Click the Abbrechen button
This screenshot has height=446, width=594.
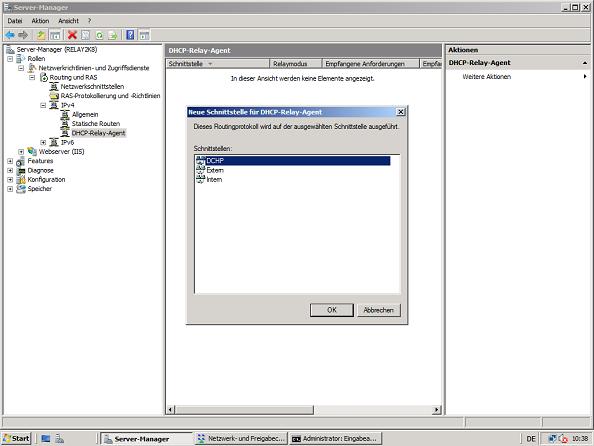(x=378, y=310)
